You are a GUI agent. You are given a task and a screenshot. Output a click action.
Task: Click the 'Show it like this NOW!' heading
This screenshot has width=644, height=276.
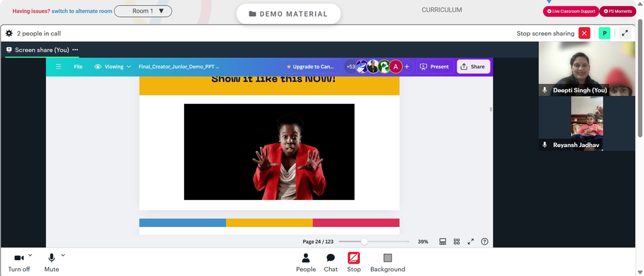click(274, 79)
